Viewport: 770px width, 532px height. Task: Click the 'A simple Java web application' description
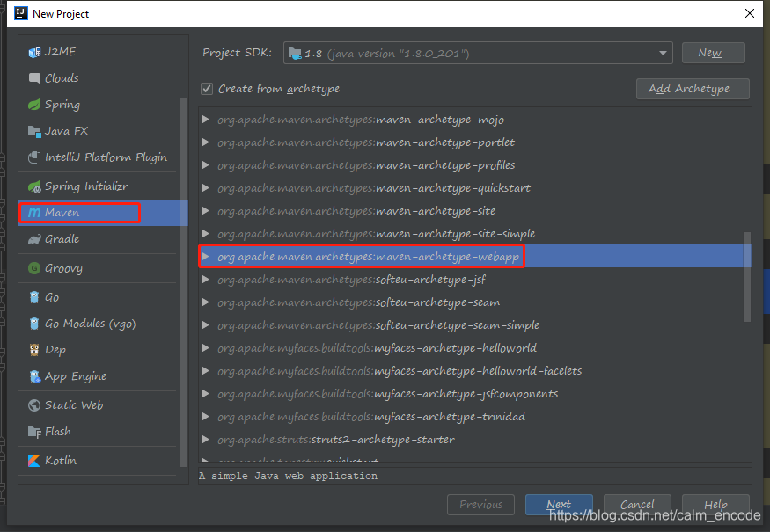(289, 476)
